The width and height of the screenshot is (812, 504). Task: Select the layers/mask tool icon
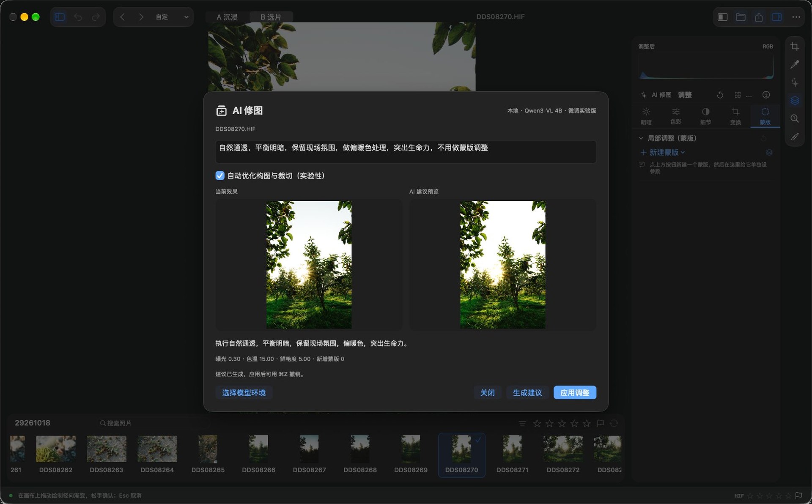click(795, 100)
